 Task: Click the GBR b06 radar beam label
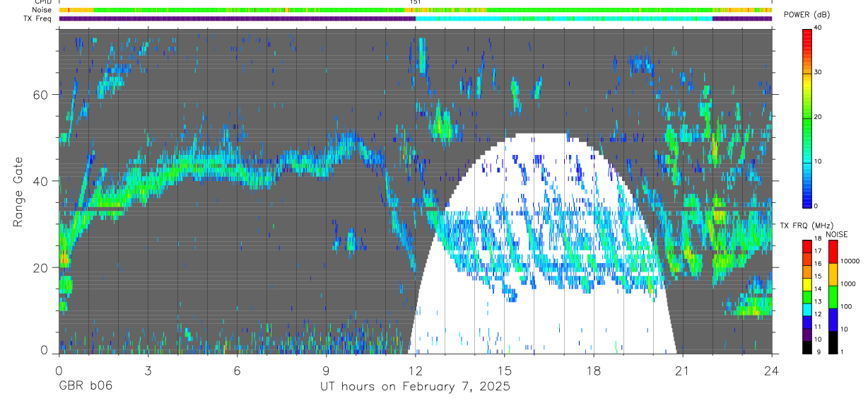pos(85,387)
